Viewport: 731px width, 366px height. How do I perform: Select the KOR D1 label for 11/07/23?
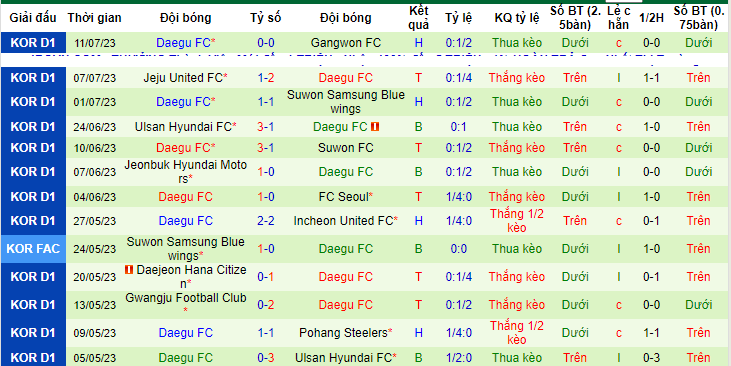(x=33, y=43)
